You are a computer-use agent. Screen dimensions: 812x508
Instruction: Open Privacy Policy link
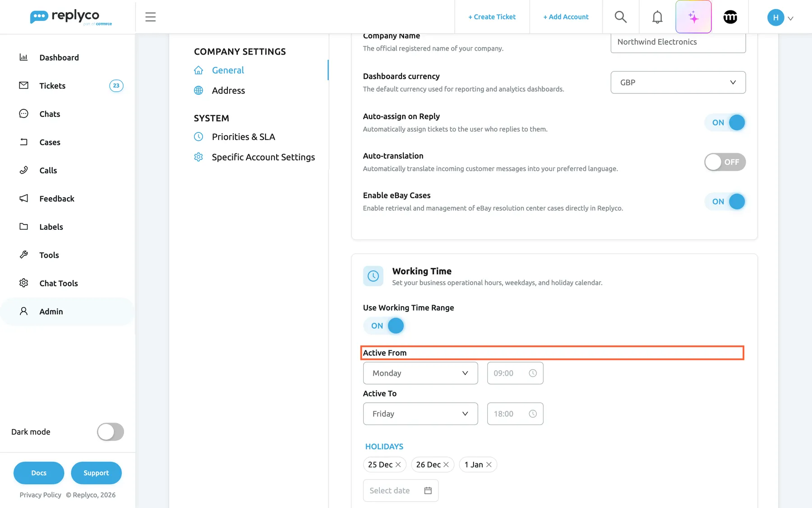(40, 495)
